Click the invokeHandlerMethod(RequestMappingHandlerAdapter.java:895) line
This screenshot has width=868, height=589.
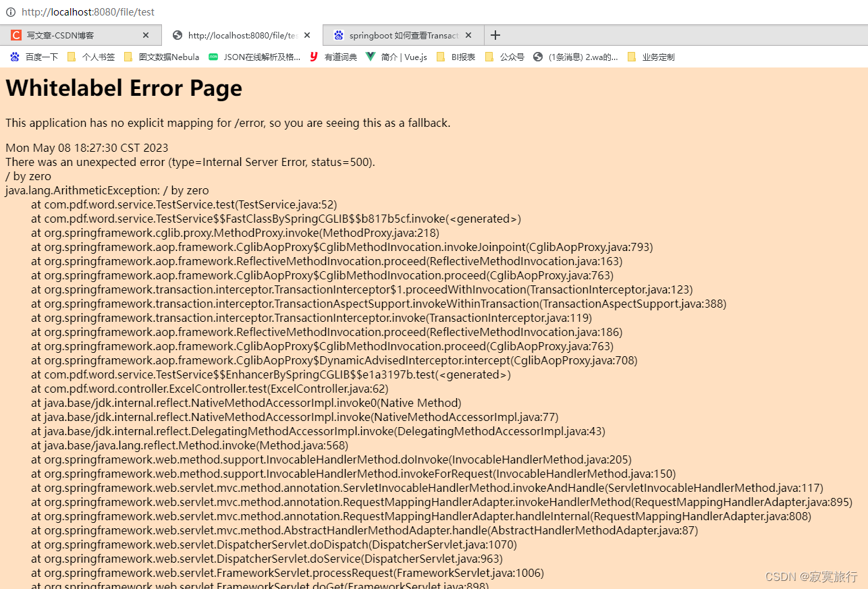(x=442, y=502)
